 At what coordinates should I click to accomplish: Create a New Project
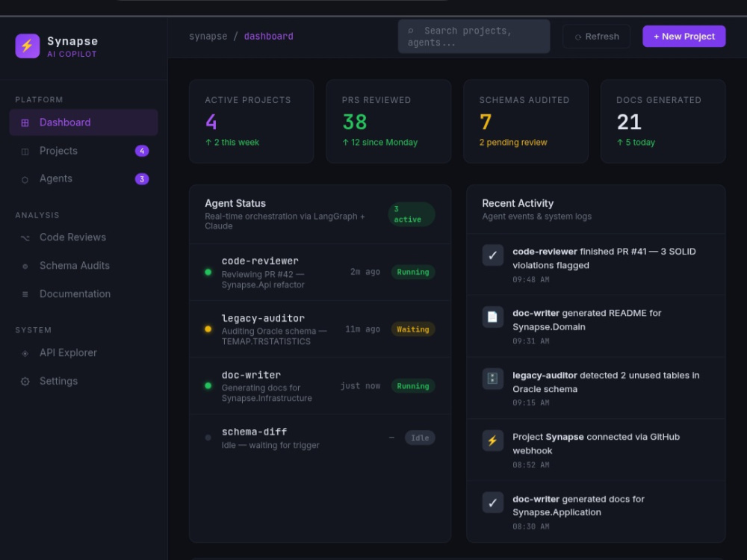(684, 36)
